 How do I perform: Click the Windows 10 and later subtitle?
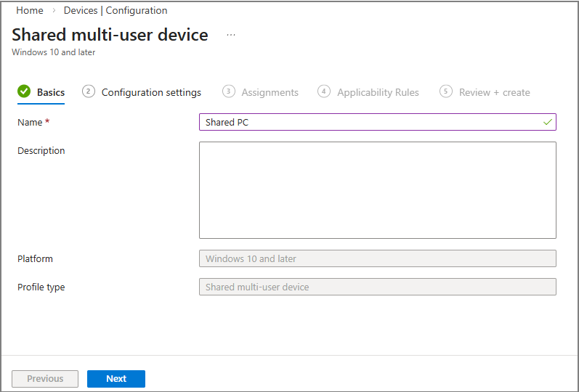[54, 52]
